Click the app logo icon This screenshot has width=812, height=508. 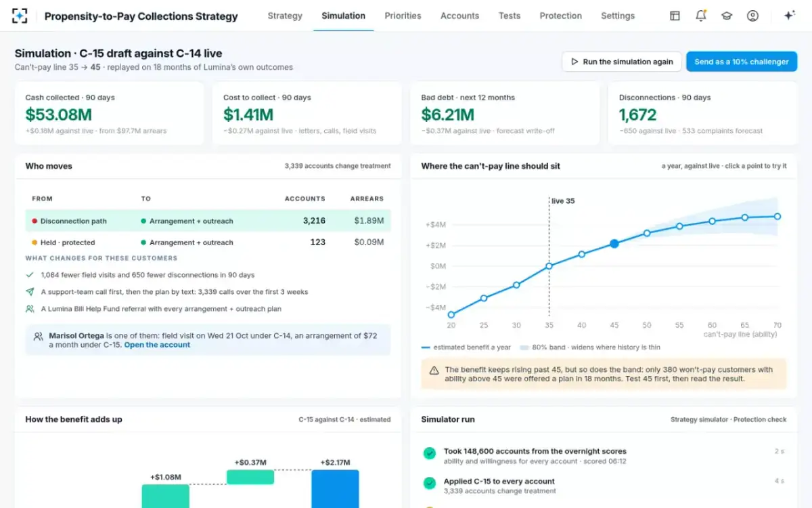(20, 16)
